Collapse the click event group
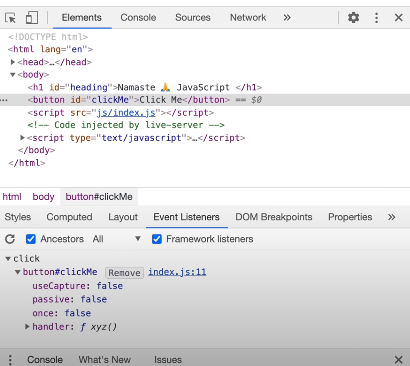The width and height of the screenshot is (410, 366). [x=8, y=259]
